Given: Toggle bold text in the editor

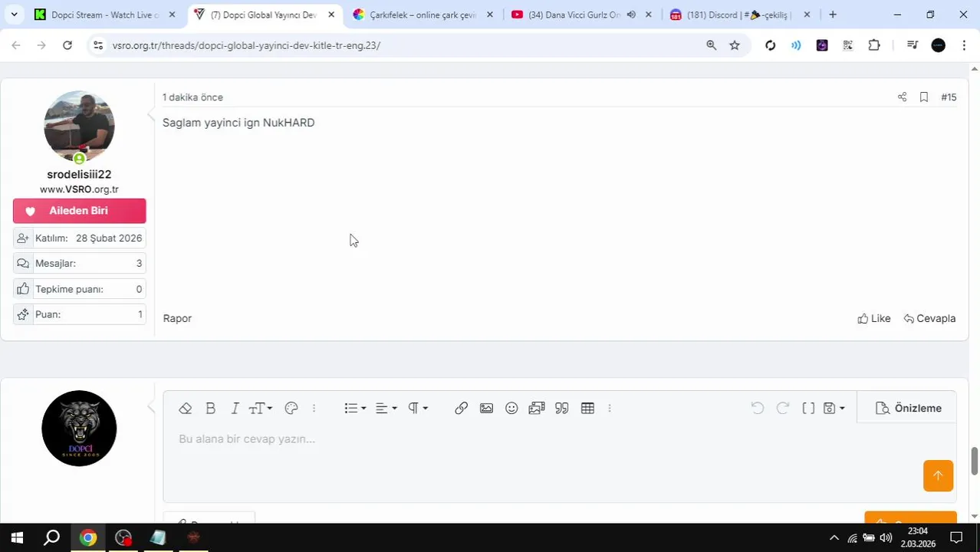Looking at the screenshot, I should [210, 409].
